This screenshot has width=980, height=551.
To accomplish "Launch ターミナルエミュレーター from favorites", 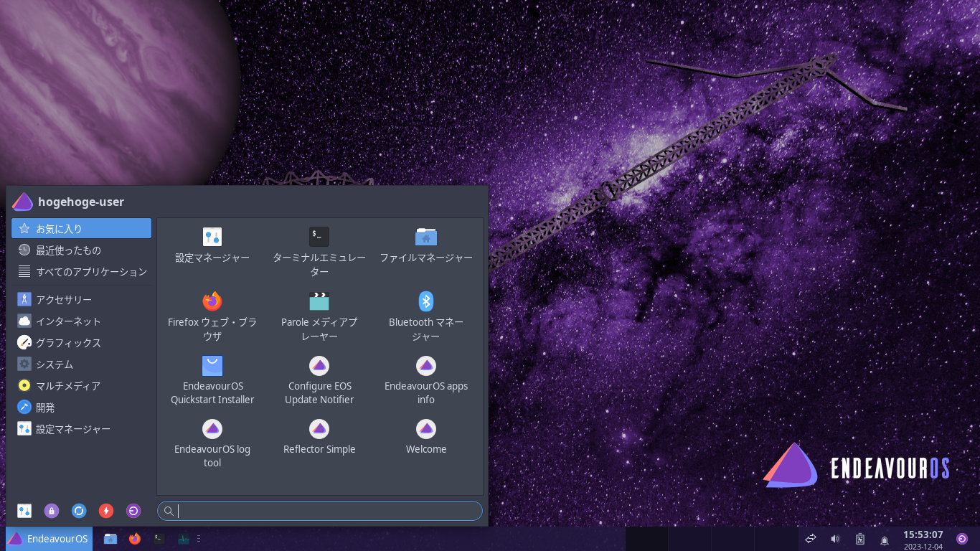I will pyautogui.click(x=319, y=252).
